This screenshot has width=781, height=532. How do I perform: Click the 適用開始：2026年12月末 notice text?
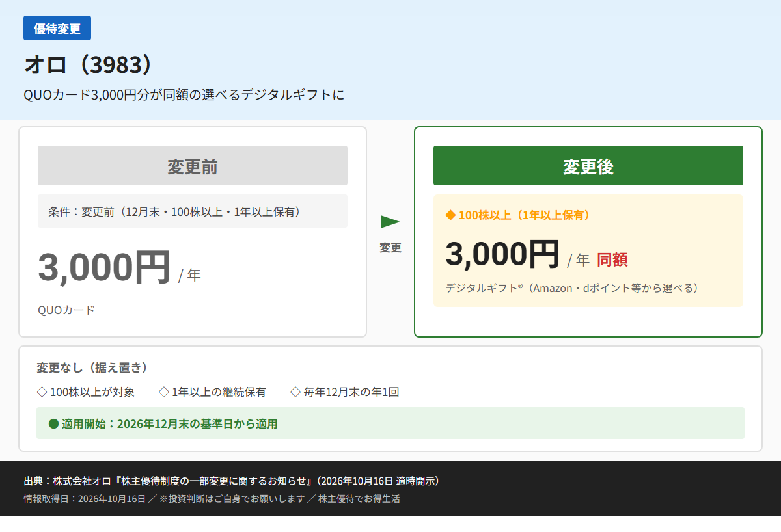tap(170, 424)
